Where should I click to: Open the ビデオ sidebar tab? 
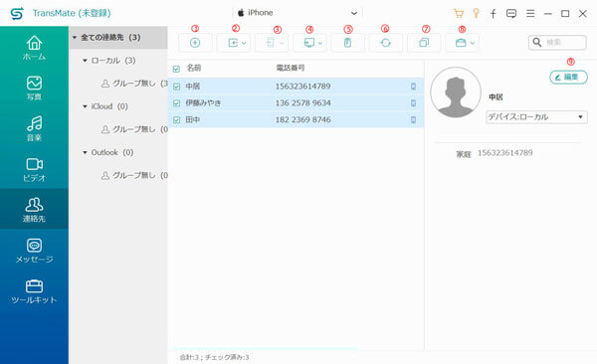click(34, 169)
